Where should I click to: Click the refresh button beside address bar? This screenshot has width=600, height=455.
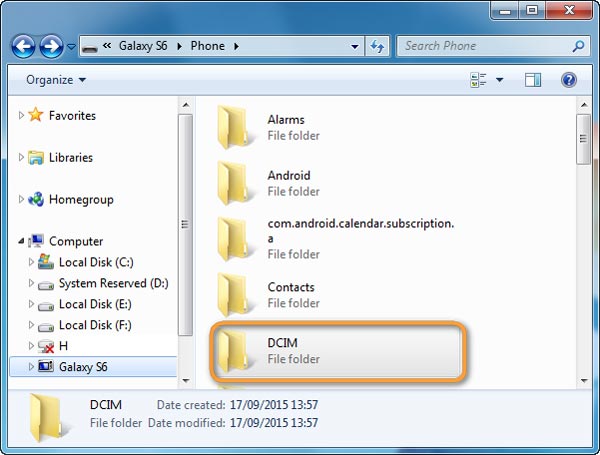click(378, 46)
